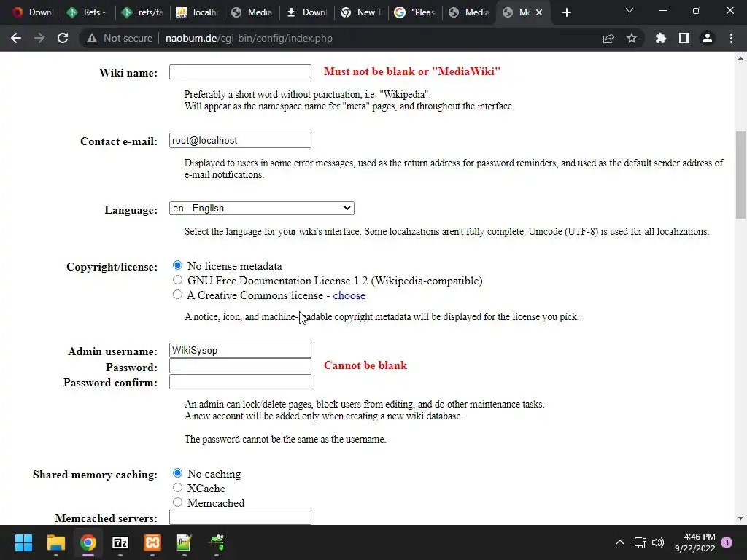Select A Creative Commons license option
The width and height of the screenshot is (747, 560).
(177, 295)
